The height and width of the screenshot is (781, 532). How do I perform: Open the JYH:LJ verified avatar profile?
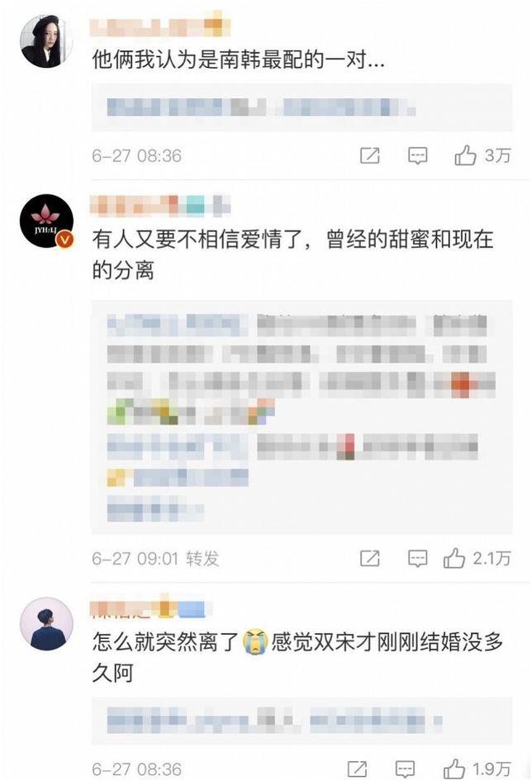pyautogui.click(x=46, y=221)
